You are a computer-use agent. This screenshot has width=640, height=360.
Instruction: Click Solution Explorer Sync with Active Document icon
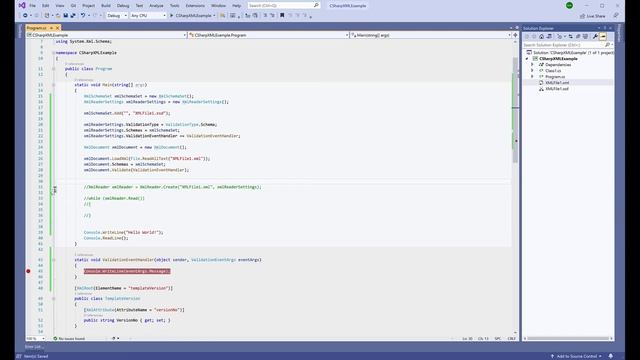click(571, 36)
